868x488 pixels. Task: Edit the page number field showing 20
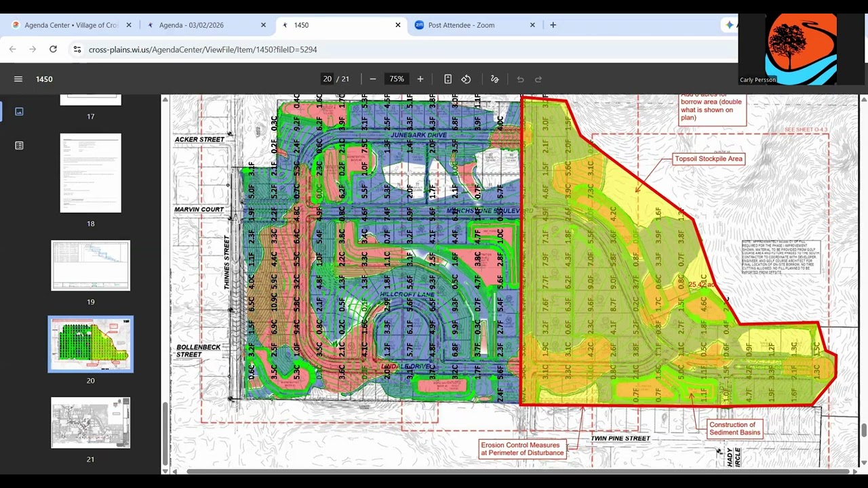[328, 79]
